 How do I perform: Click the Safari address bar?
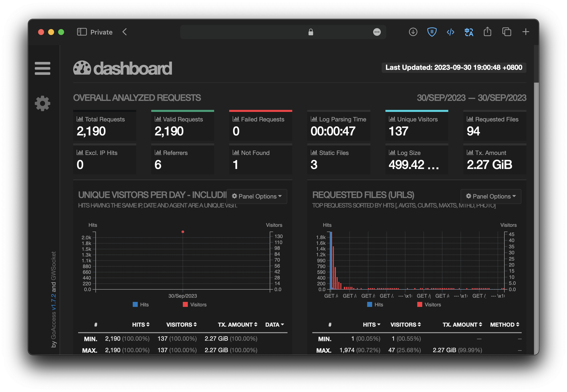(x=275, y=32)
